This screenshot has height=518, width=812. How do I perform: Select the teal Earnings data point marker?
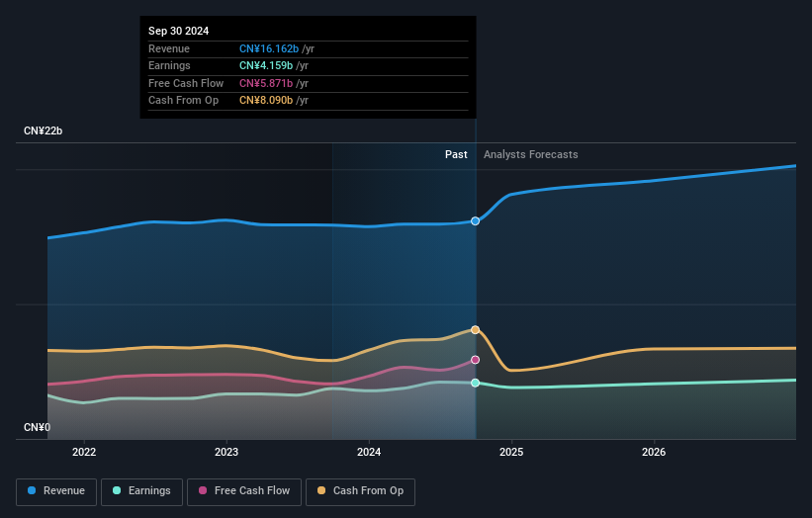pos(475,383)
